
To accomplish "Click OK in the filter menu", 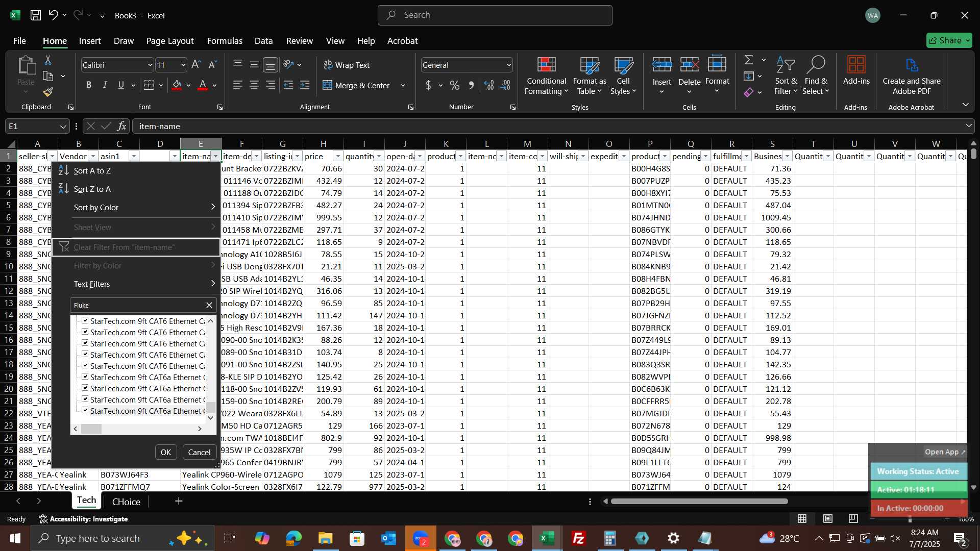I will 166,452.
